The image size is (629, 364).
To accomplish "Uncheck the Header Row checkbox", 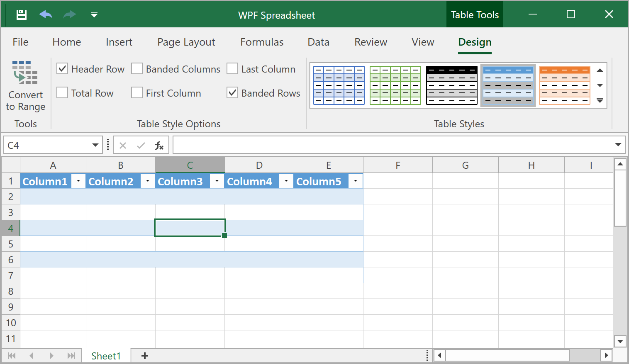I will click(62, 69).
